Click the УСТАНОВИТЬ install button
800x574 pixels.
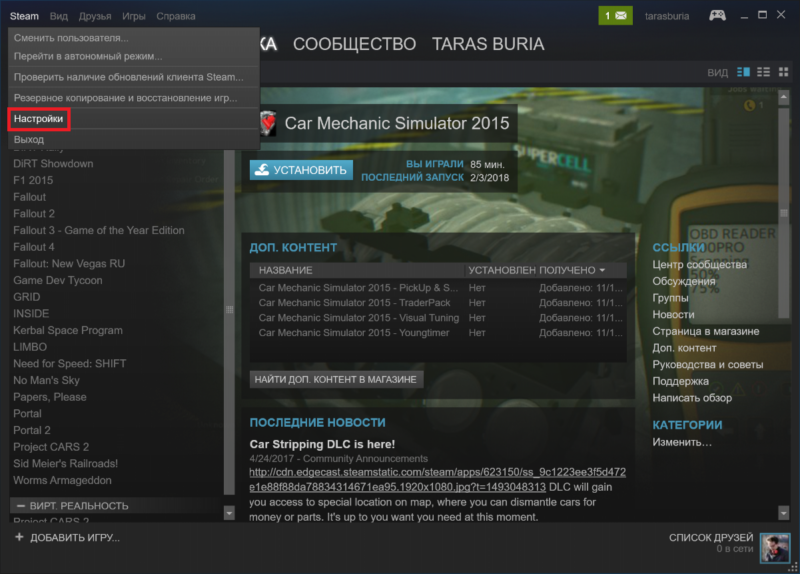point(301,170)
